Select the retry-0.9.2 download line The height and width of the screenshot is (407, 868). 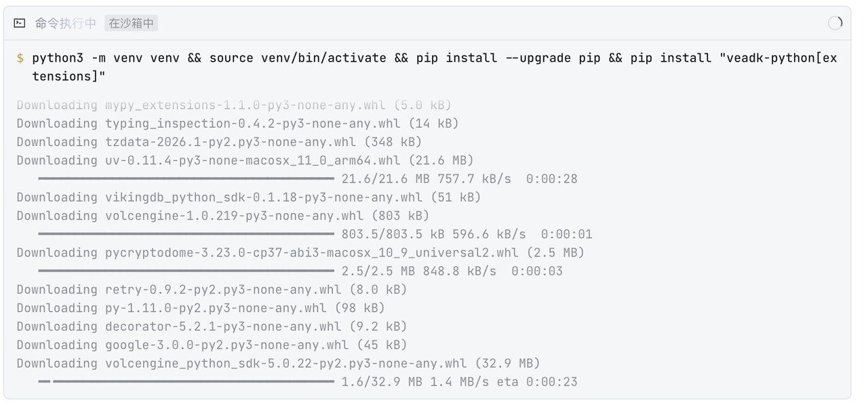coord(212,290)
